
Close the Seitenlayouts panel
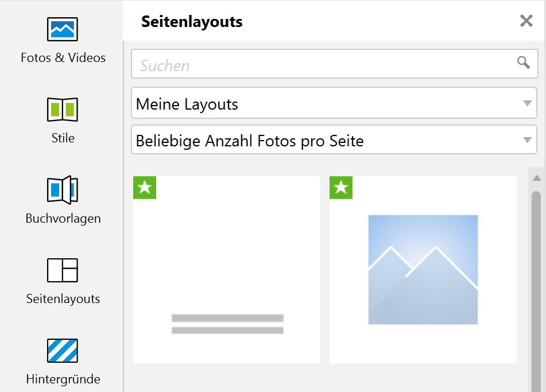(x=526, y=21)
